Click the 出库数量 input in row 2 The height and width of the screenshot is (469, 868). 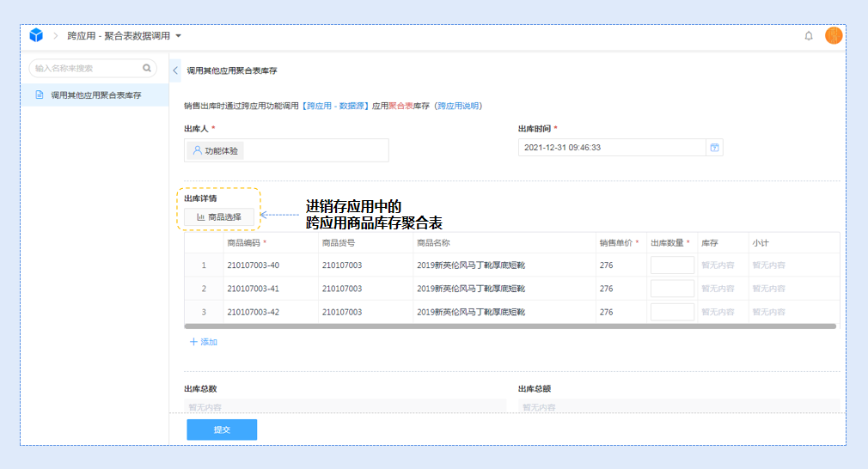(x=672, y=289)
